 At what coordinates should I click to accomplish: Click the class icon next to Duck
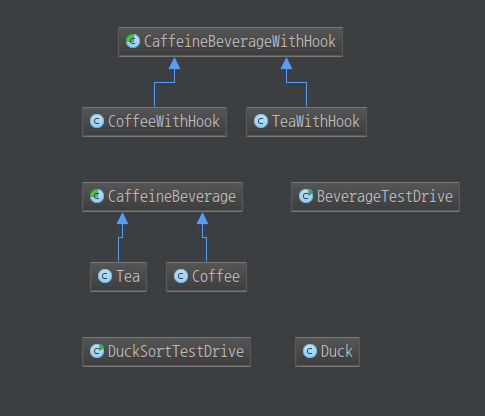coord(310,351)
